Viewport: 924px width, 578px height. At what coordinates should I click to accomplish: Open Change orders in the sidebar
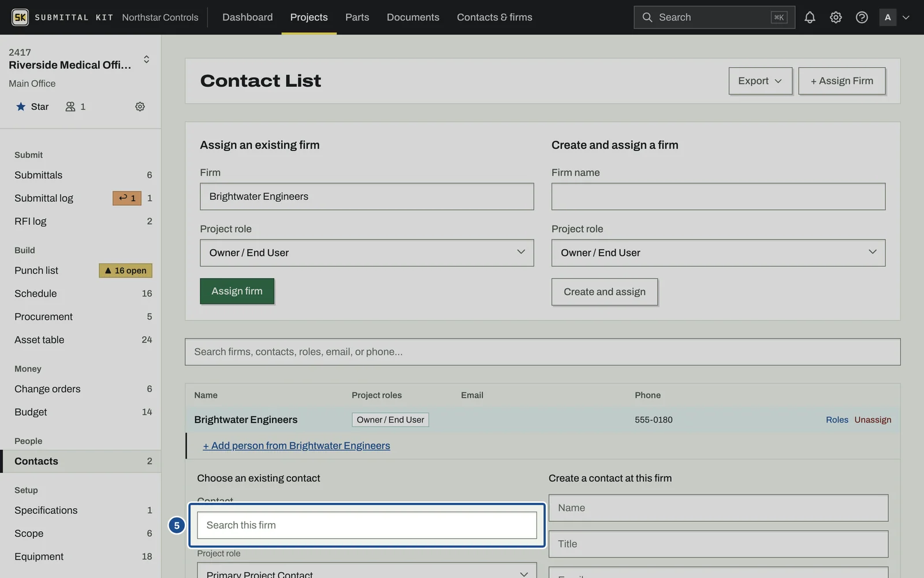coord(80,389)
